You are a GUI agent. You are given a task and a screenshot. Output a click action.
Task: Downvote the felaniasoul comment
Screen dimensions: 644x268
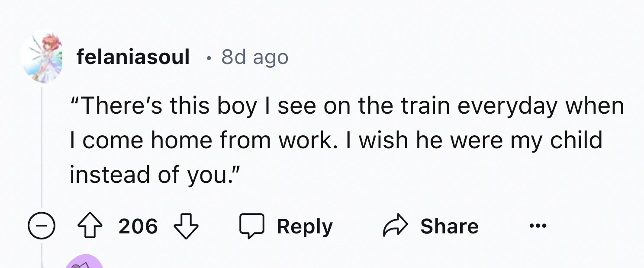pyautogui.click(x=185, y=227)
